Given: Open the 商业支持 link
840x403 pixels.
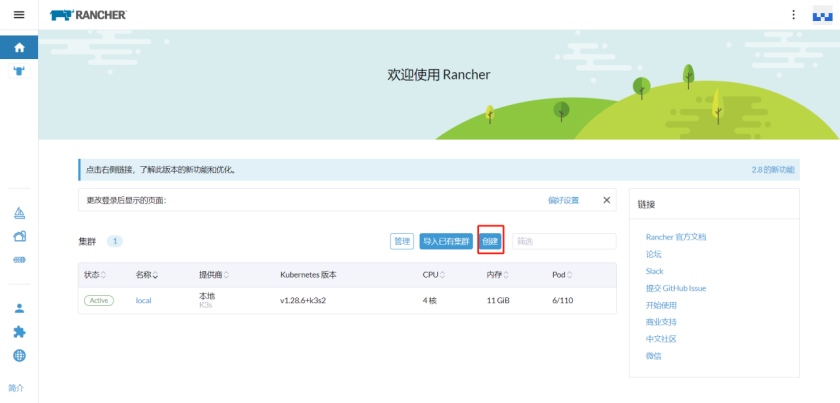Looking at the screenshot, I should 661,322.
